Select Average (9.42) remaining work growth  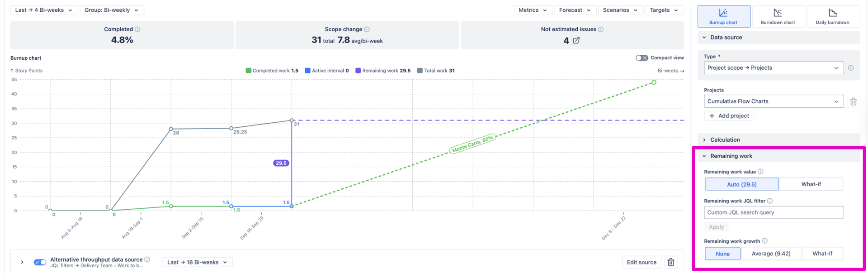click(x=771, y=254)
